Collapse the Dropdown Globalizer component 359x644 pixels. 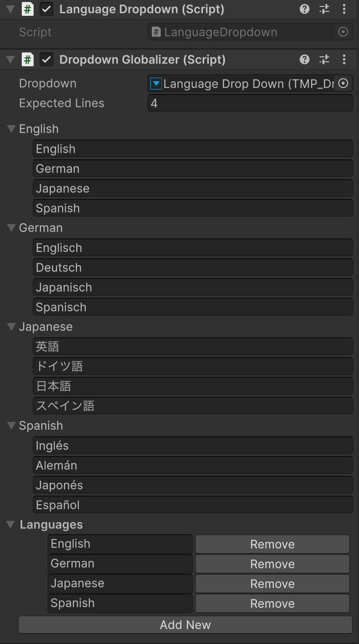pyautogui.click(x=11, y=60)
